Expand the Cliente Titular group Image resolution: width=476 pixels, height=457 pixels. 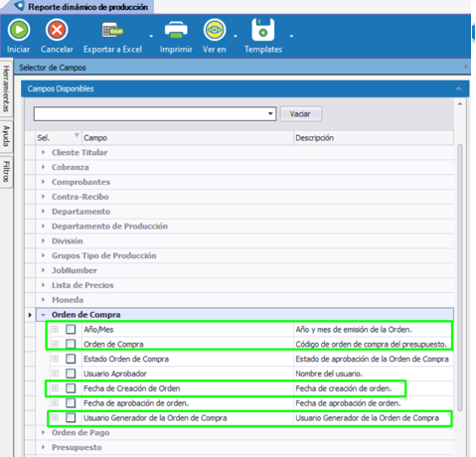click(x=43, y=152)
